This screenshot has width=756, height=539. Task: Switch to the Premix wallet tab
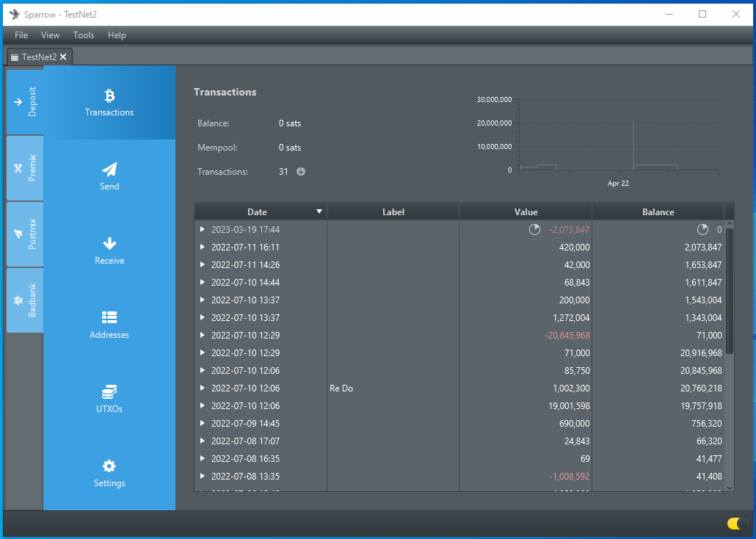point(25,168)
